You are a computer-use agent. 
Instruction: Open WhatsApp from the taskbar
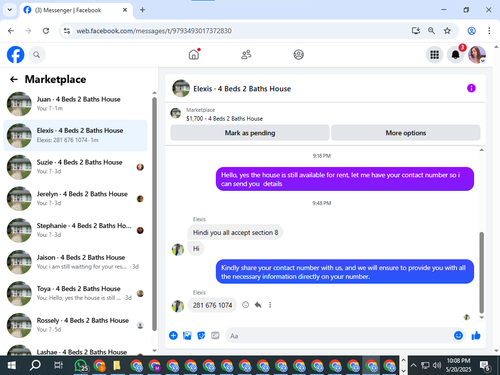tap(81, 366)
